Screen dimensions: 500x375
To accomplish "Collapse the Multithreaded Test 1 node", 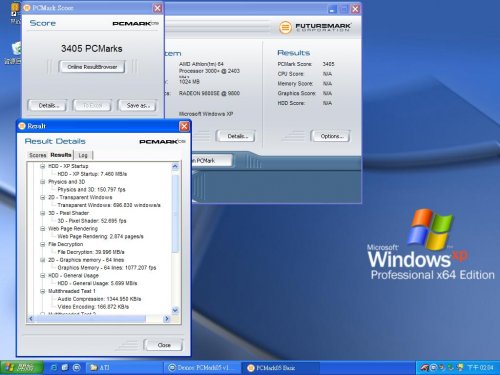I will pos(43,291).
